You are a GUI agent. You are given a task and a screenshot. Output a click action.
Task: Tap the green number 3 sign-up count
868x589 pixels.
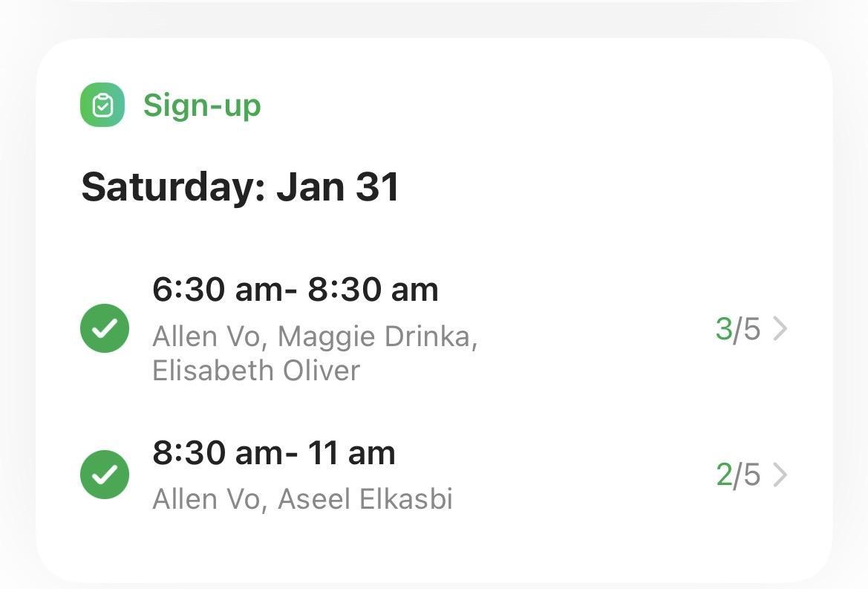pyautogui.click(x=724, y=328)
